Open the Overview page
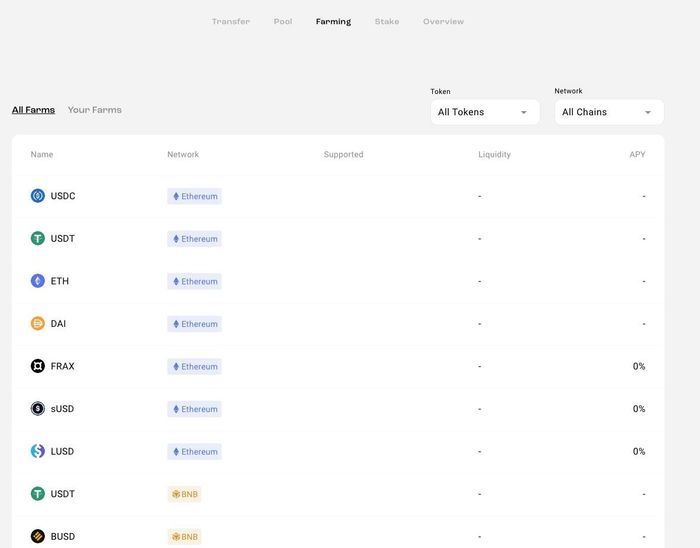 [443, 22]
